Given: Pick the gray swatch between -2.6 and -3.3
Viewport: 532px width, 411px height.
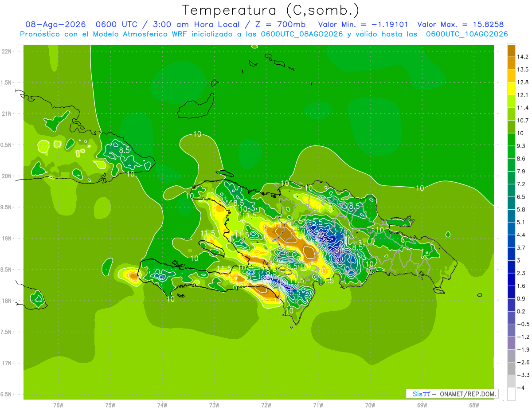Looking at the screenshot, I should (511, 369).
